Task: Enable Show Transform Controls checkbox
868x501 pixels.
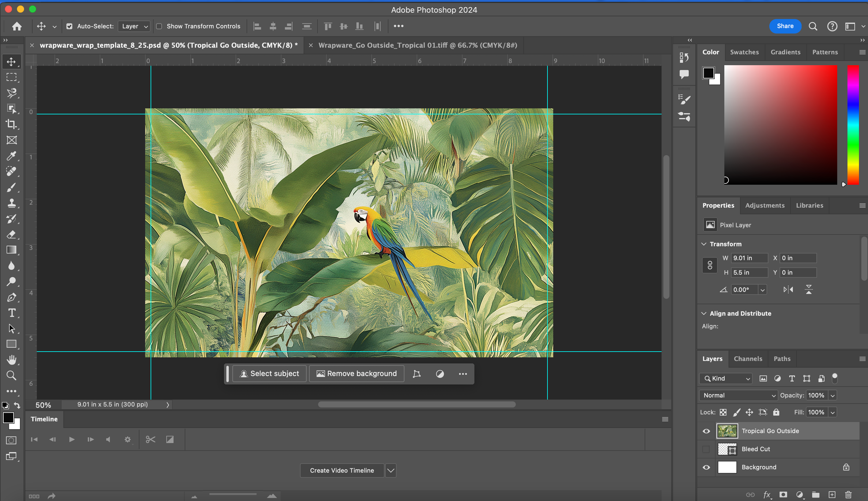Action: pos(159,26)
